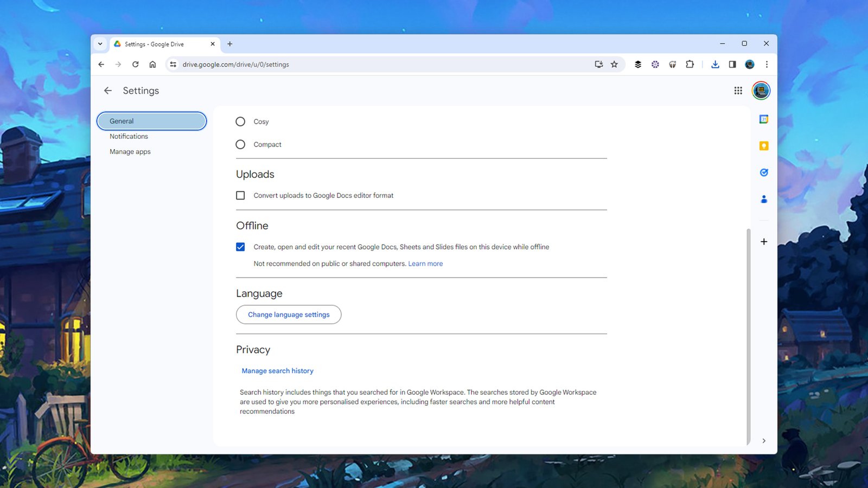The image size is (868, 488).
Task: Select the General settings tab
Action: (x=152, y=121)
